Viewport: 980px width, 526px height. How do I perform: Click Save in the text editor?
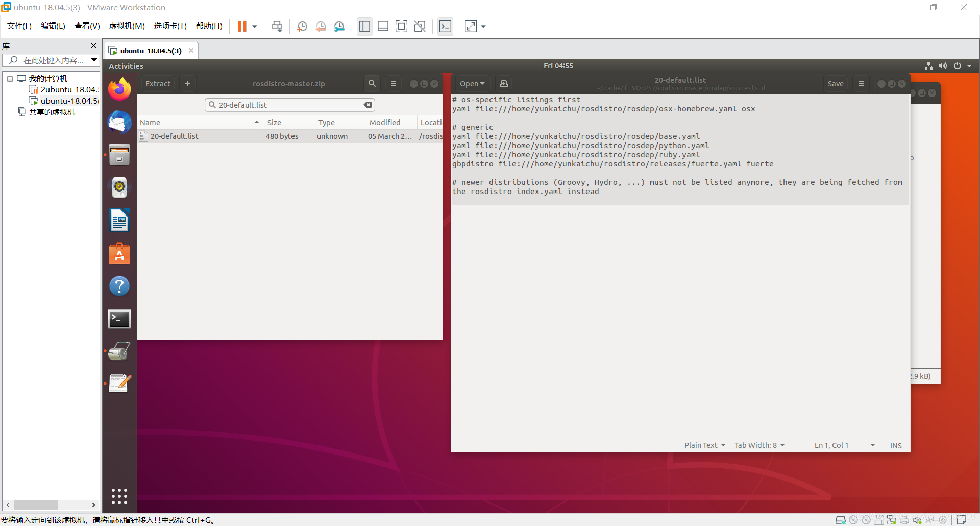[x=836, y=84]
